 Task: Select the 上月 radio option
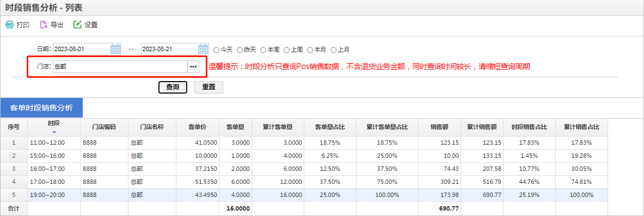click(333, 50)
